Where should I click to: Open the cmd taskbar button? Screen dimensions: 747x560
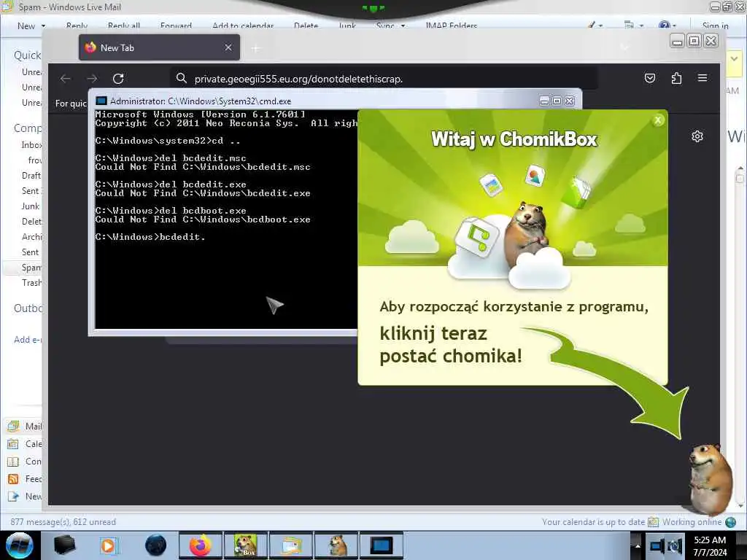[x=382, y=545]
